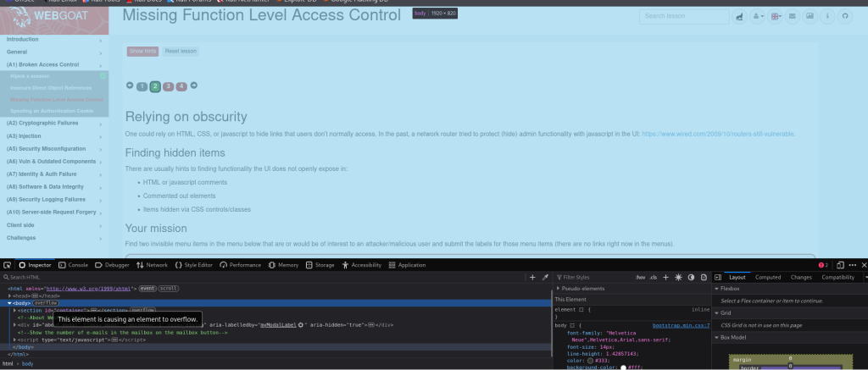Open the report card chart icon
Image resolution: width=868 pixels, height=370 pixels.
810,17
